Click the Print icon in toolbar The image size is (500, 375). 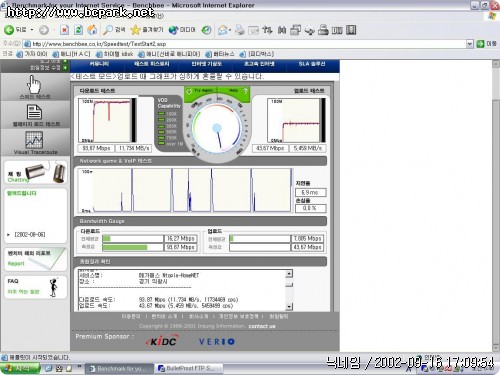pos(240,30)
